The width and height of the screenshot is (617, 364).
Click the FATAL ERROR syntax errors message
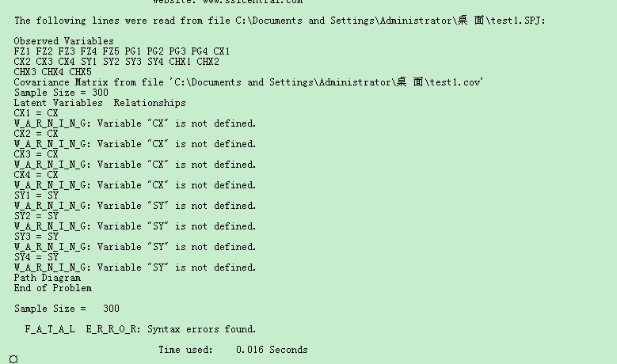[x=140, y=329]
